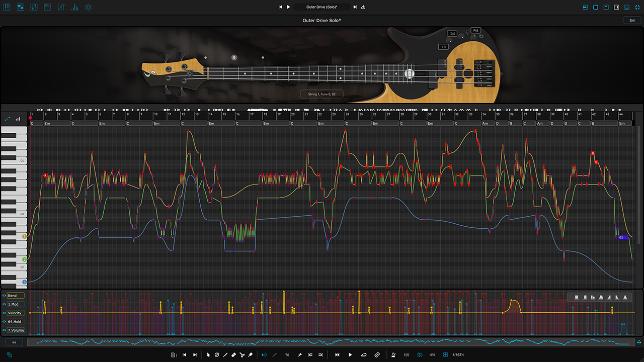Select the pencil draw tool

[x=225, y=355]
